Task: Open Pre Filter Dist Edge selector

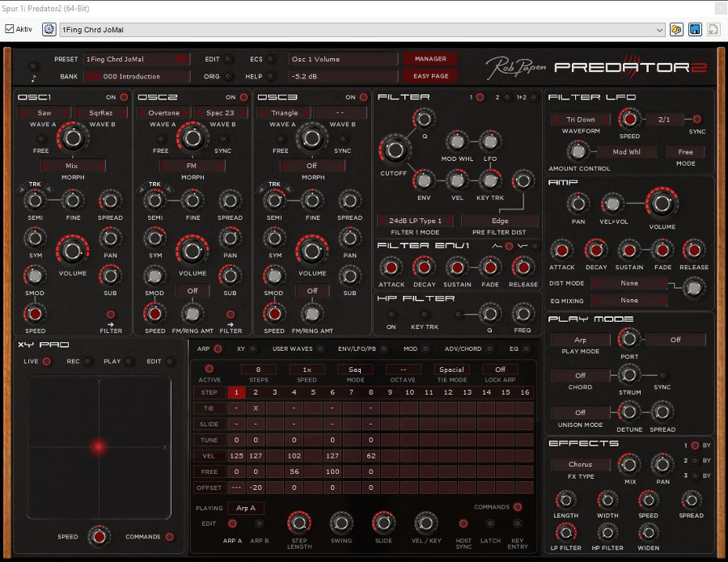Action: tap(500, 221)
